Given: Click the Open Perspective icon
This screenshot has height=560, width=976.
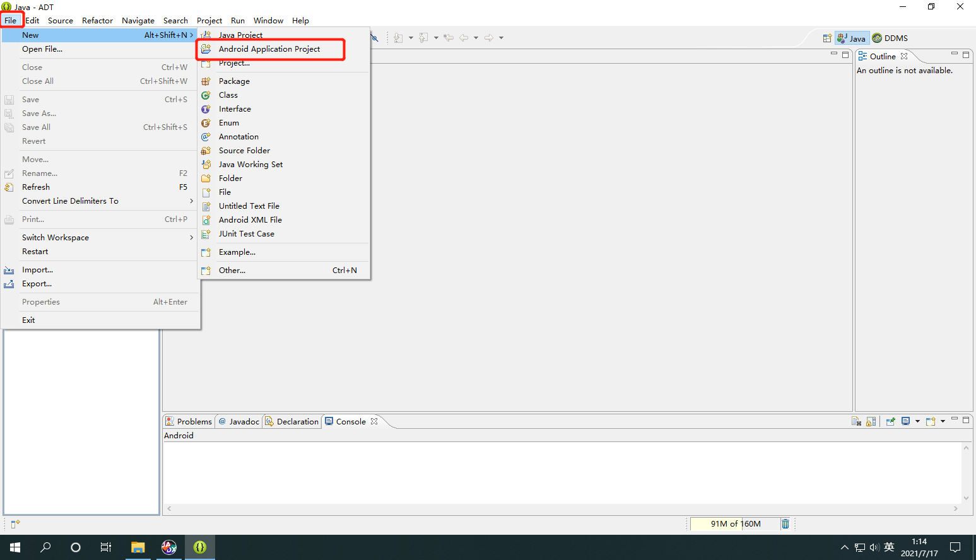Looking at the screenshot, I should (827, 38).
